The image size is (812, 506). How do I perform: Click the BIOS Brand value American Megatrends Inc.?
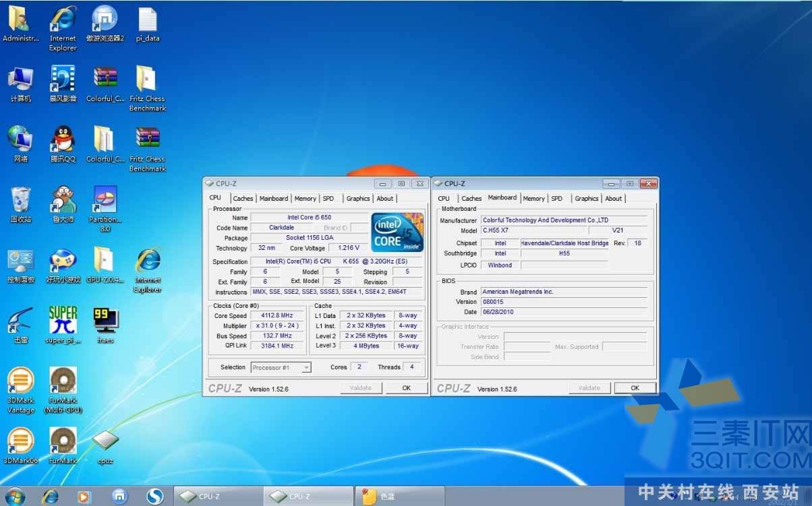pyautogui.click(x=563, y=292)
